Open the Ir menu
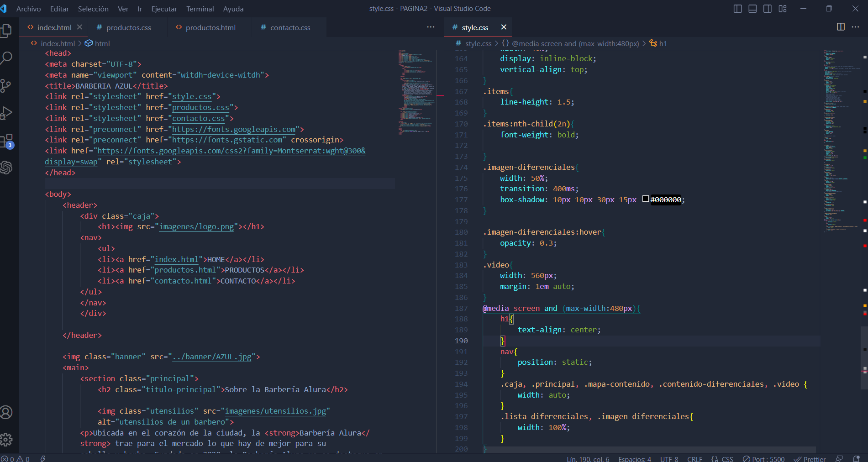Image resolution: width=868 pixels, height=462 pixels. point(140,9)
